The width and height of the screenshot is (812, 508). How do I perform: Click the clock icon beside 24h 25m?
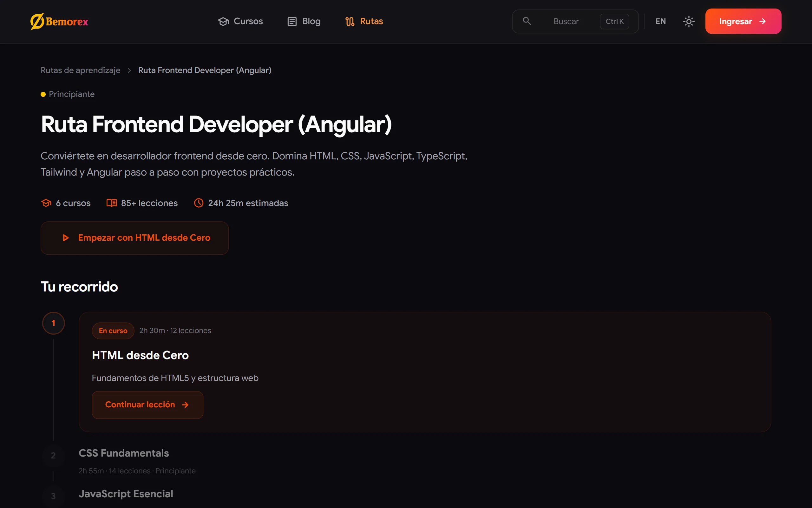point(199,203)
